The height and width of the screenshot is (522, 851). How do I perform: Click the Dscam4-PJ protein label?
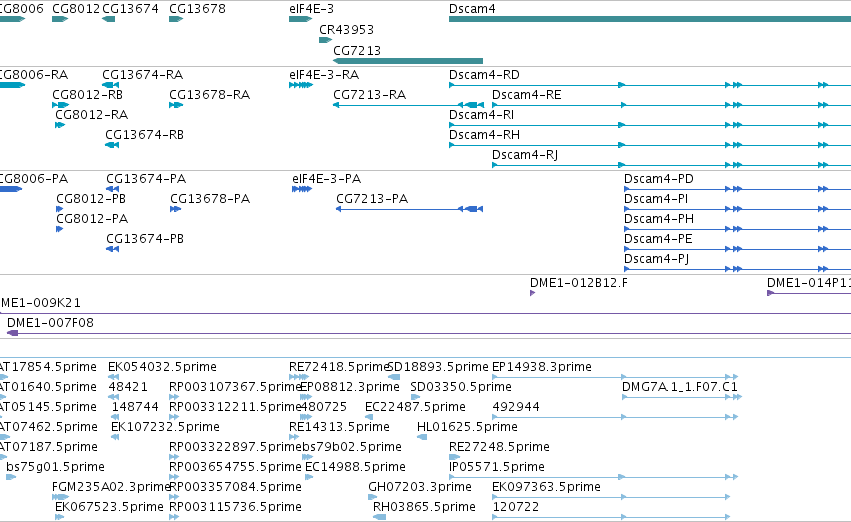pyautogui.click(x=657, y=259)
